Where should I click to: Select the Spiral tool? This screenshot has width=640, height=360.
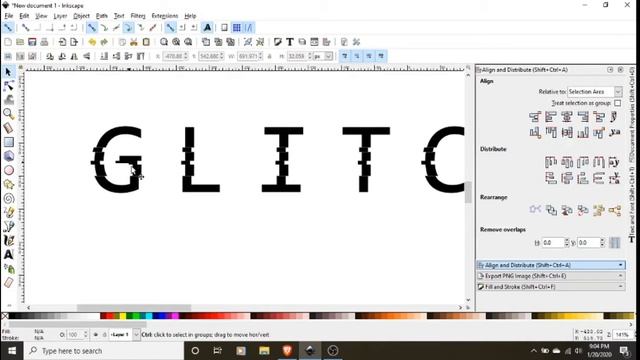[8, 198]
